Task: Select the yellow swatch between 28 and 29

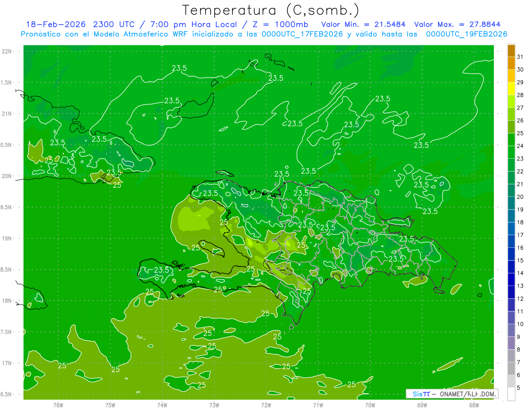Action: click(x=511, y=88)
